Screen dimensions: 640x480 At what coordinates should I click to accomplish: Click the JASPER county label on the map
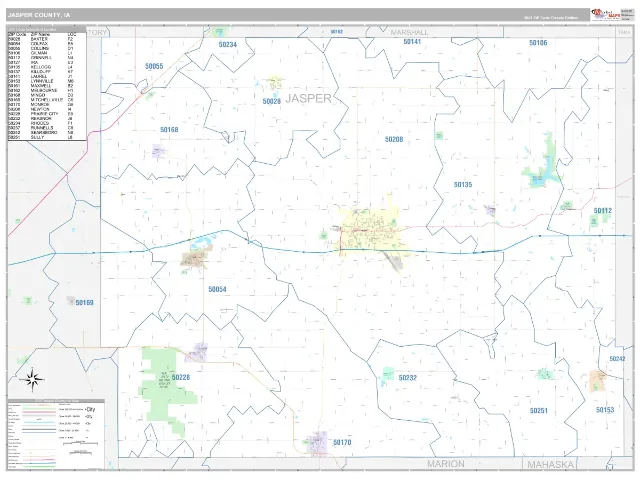[308, 98]
